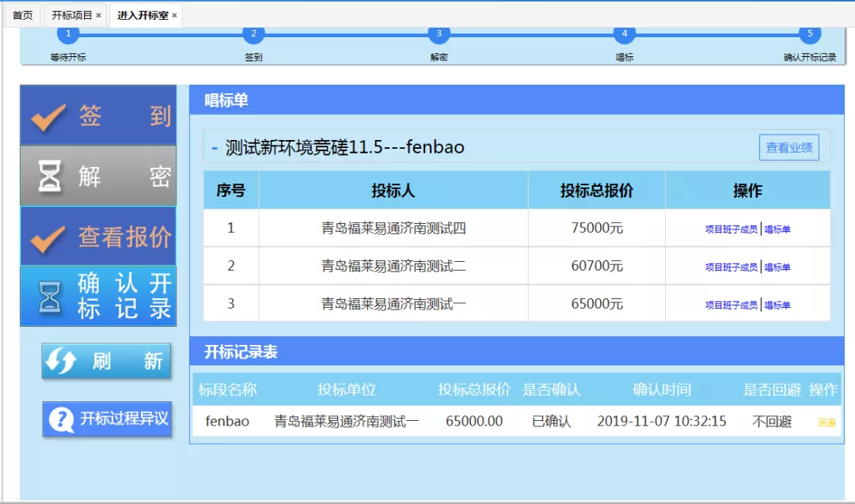The image size is (855, 504).
Task: Click the 签到 check-in button
Action: [98, 116]
